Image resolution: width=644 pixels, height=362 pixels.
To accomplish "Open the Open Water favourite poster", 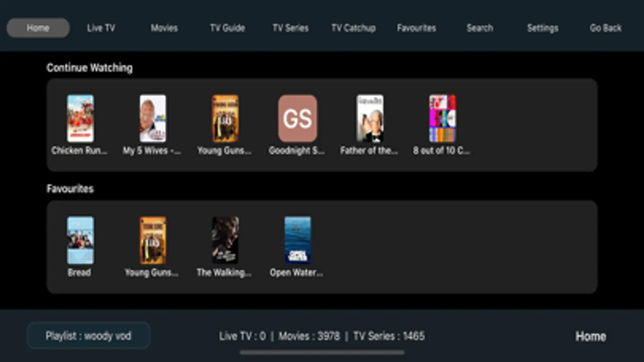I will click(x=298, y=240).
